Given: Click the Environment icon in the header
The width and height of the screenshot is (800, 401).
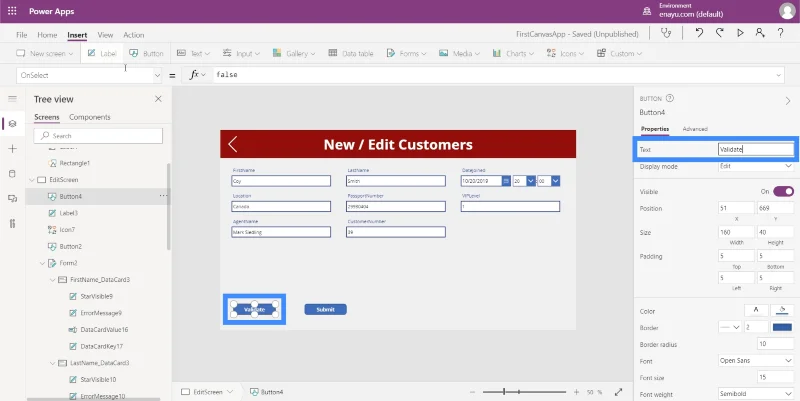Looking at the screenshot, I should [647, 11].
